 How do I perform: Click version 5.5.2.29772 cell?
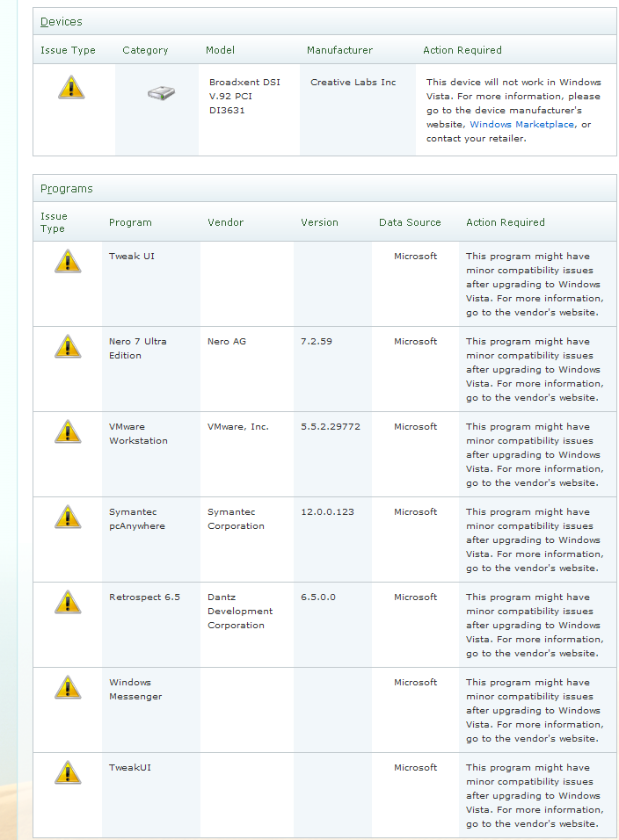click(x=331, y=426)
